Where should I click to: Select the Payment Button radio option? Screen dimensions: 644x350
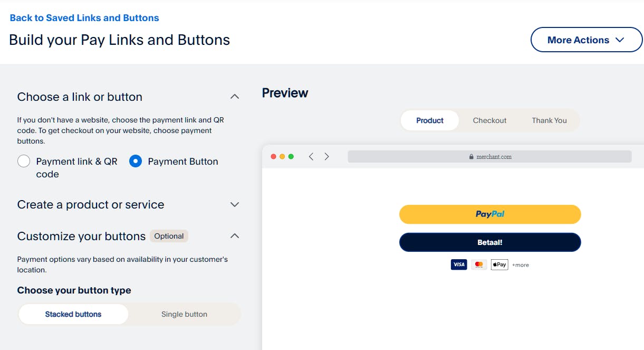(x=136, y=162)
